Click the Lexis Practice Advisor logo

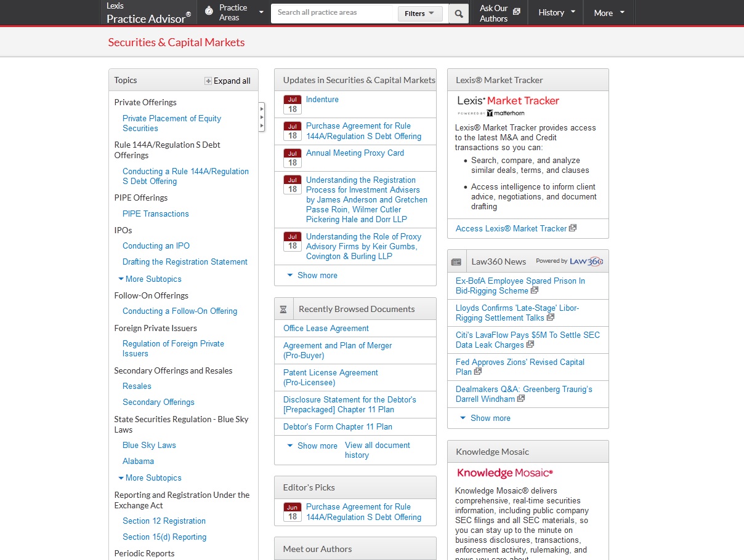coord(148,13)
